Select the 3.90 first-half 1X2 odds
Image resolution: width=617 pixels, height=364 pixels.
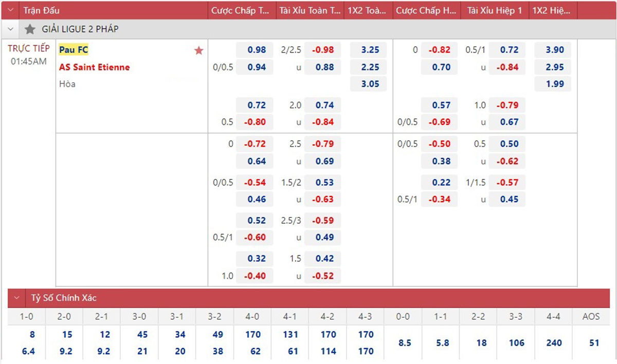pyautogui.click(x=555, y=50)
